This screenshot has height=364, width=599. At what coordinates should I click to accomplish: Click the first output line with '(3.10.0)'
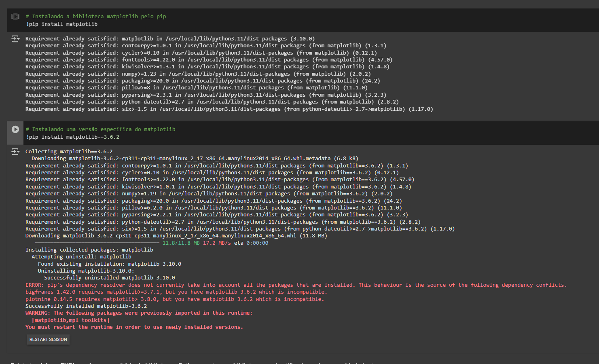[170, 39]
